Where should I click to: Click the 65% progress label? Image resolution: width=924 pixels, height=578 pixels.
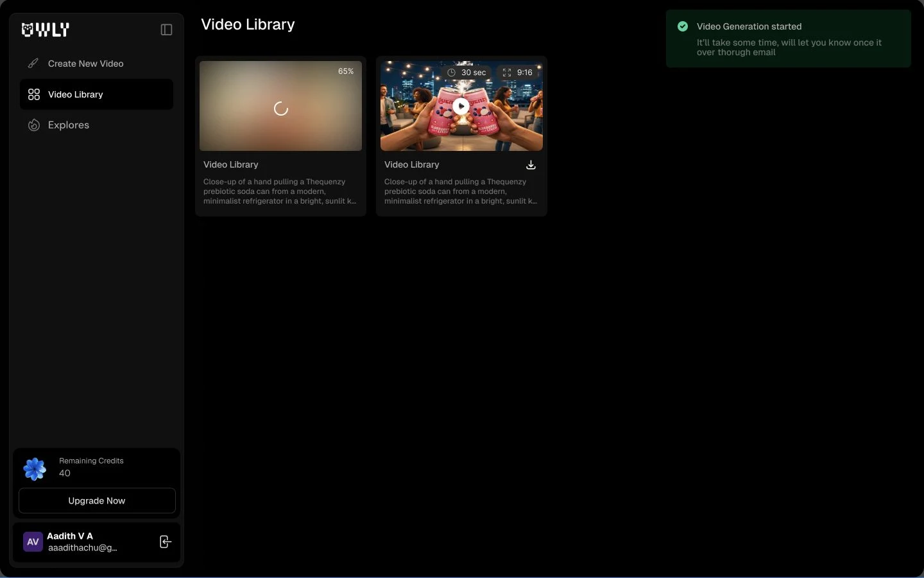346,71
